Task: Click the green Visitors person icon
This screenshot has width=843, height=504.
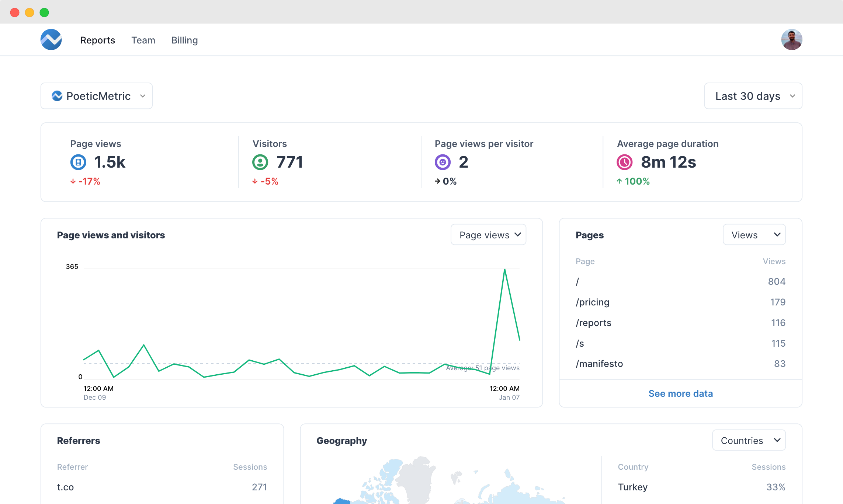Action: (260, 162)
